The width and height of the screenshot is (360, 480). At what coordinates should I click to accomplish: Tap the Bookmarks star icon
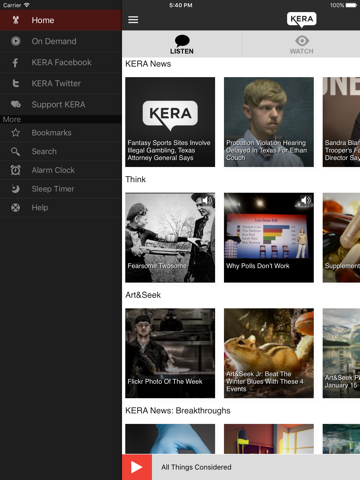point(15,133)
